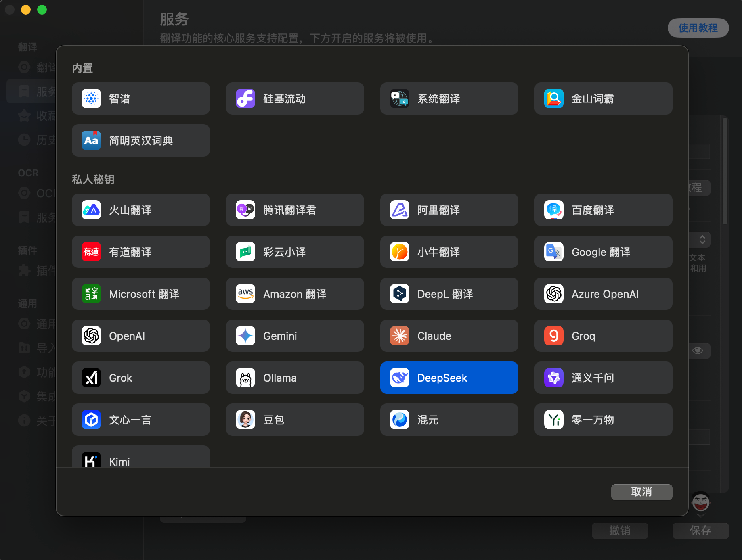
Task: Dismiss the dialog with 取消
Action: click(641, 492)
